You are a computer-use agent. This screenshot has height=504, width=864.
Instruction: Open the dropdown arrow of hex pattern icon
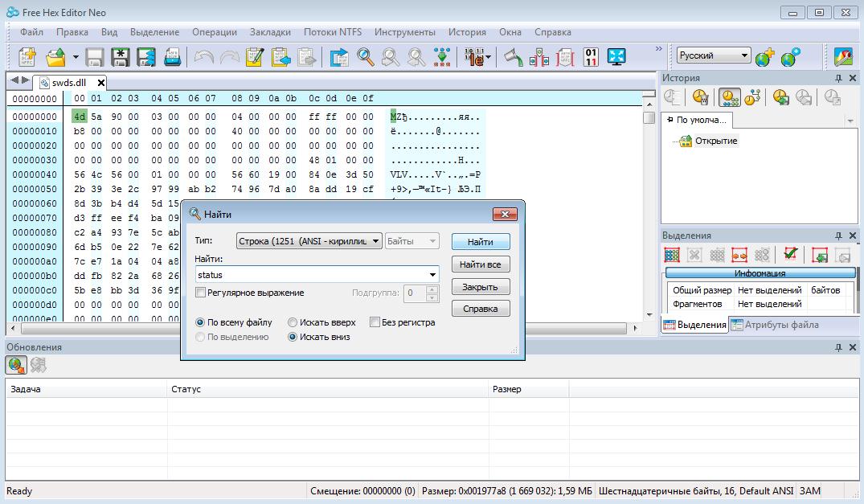(488, 57)
